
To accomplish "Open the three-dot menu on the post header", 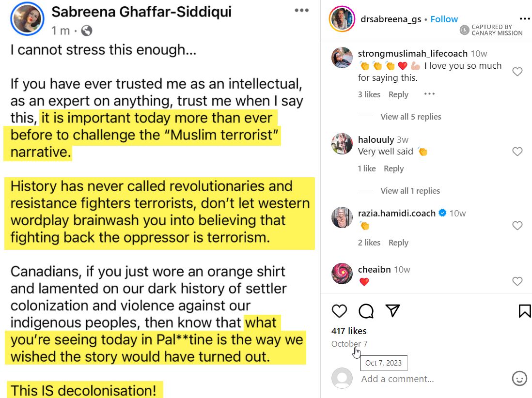I will 301,10.
